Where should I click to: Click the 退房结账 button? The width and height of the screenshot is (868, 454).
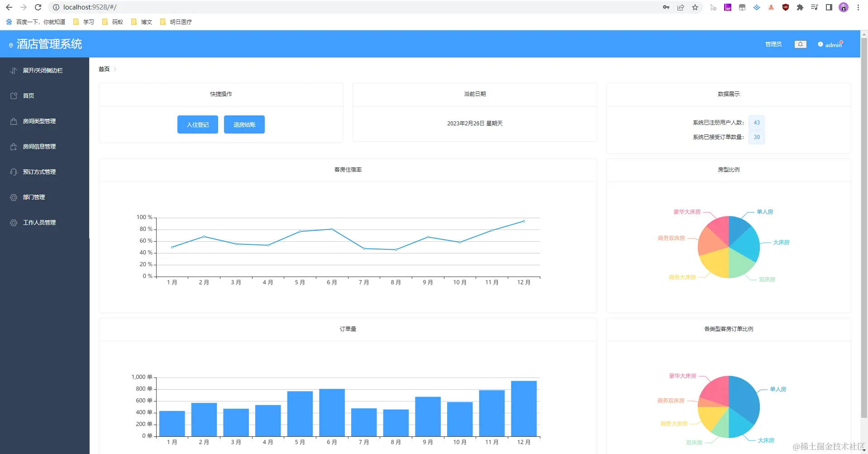(244, 124)
